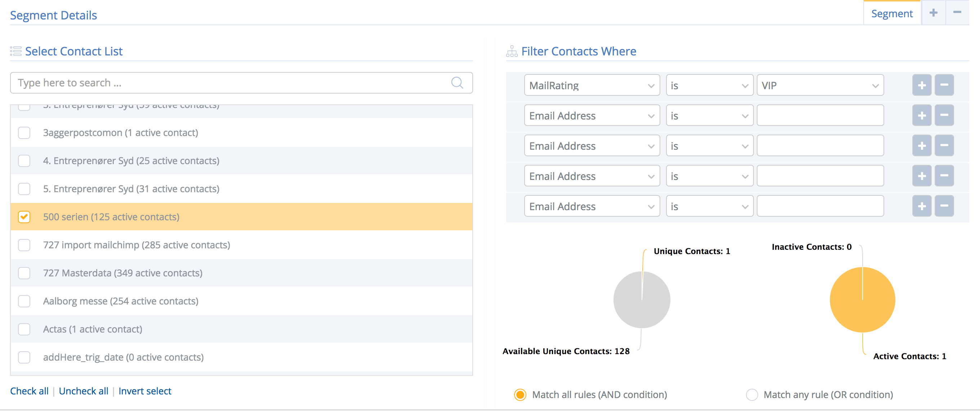This screenshot has height=411, width=980.
Task: Select 'Aalborg messe (254 active contacts)' row text
Action: 121,301
